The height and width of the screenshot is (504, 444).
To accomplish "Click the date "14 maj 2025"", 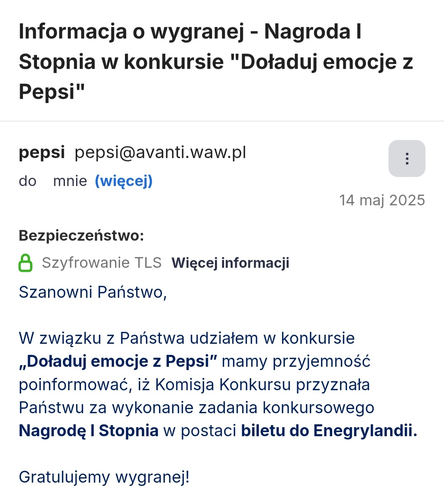I will 382,200.
